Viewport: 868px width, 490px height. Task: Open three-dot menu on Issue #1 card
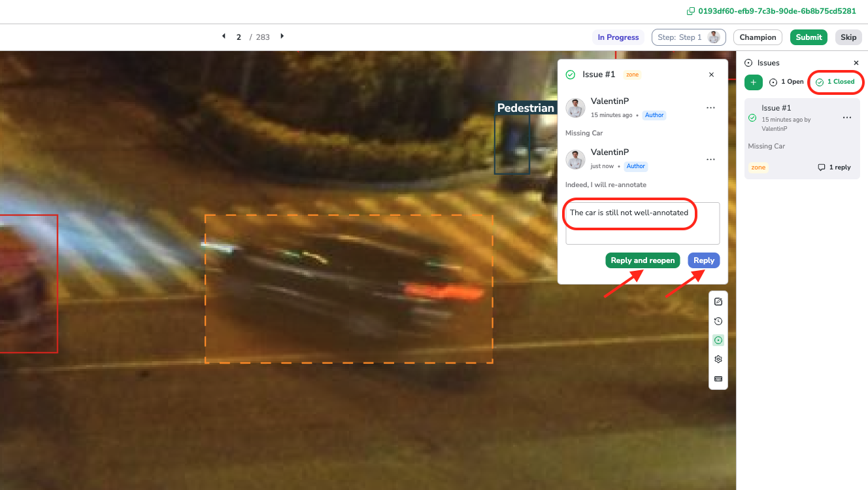(847, 118)
